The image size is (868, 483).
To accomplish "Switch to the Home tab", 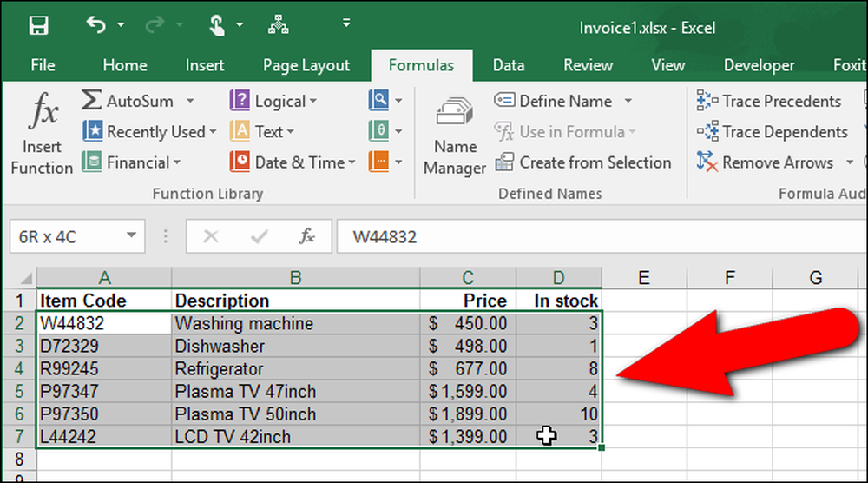I will point(125,65).
